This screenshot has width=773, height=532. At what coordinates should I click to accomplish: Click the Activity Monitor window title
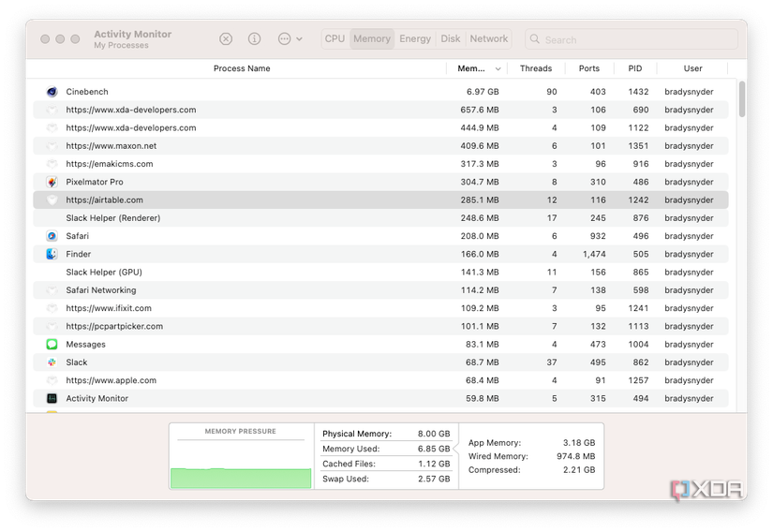133,34
